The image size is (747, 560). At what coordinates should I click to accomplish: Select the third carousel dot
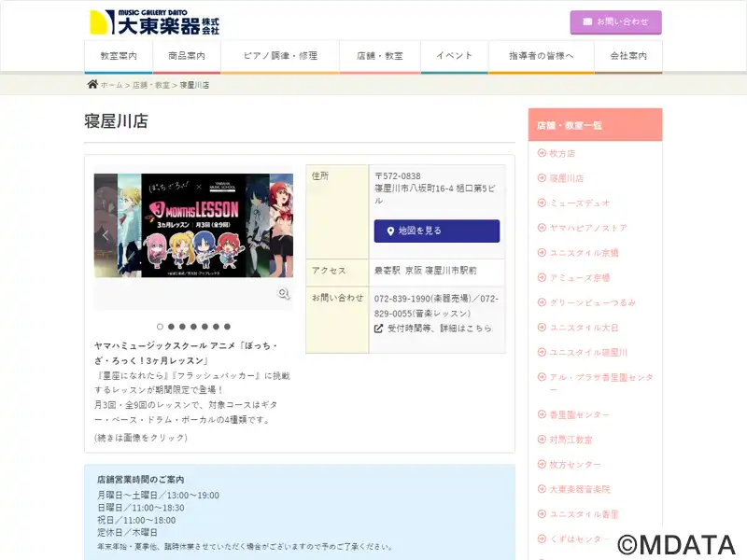click(182, 327)
